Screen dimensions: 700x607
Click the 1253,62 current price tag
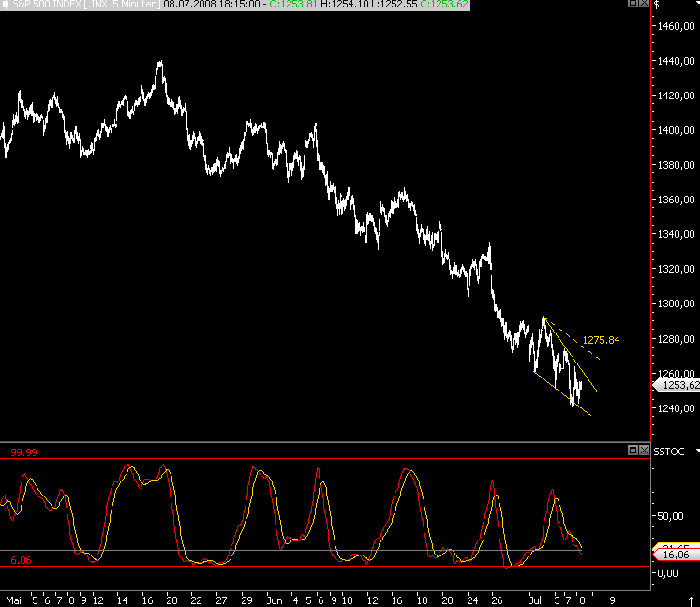click(677, 385)
